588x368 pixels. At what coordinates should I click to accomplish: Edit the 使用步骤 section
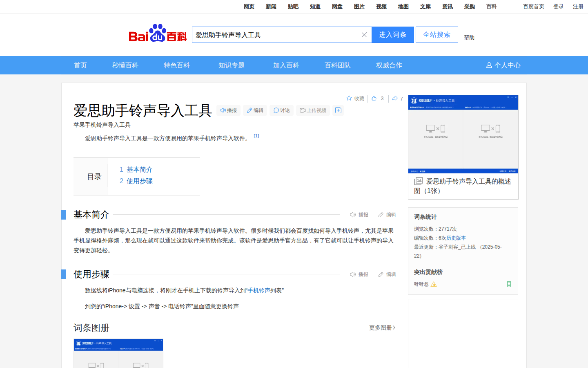pos(387,274)
